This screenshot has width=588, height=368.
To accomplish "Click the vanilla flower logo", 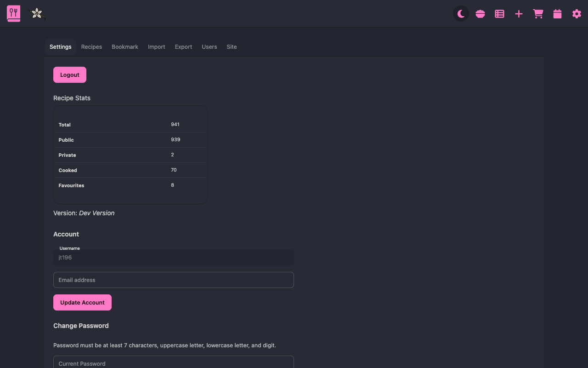I will (37, 13).
